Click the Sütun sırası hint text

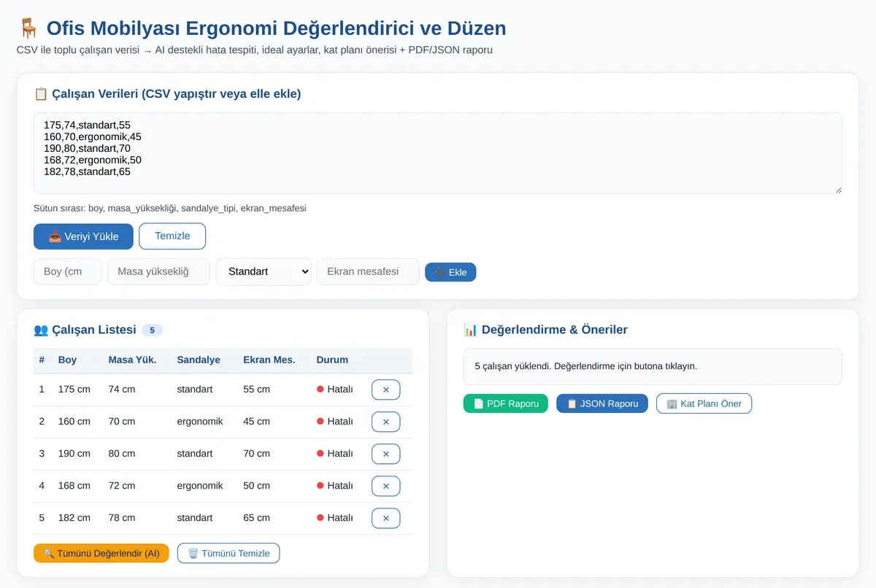coord(170,208)
